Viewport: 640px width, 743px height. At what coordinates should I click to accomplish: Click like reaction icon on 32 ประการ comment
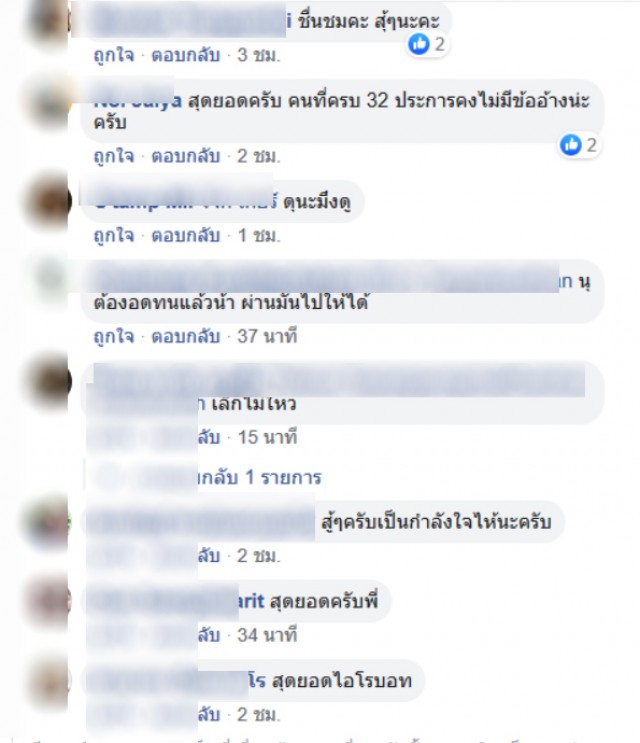tap(570, 145)
